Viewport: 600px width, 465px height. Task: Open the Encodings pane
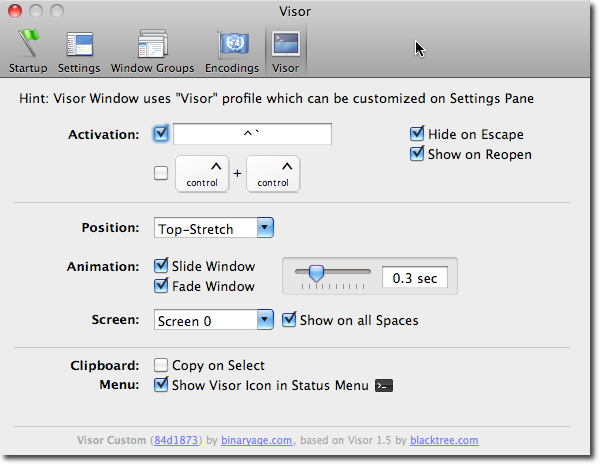pos(232,51)
